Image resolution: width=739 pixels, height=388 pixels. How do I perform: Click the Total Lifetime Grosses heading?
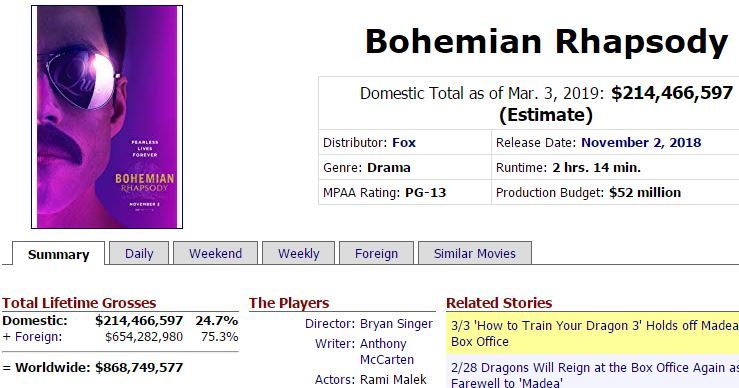click(79, 303)
